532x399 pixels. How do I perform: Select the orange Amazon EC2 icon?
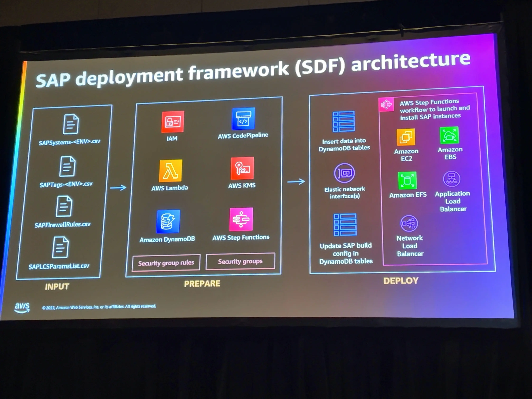(x=406, y=137)
